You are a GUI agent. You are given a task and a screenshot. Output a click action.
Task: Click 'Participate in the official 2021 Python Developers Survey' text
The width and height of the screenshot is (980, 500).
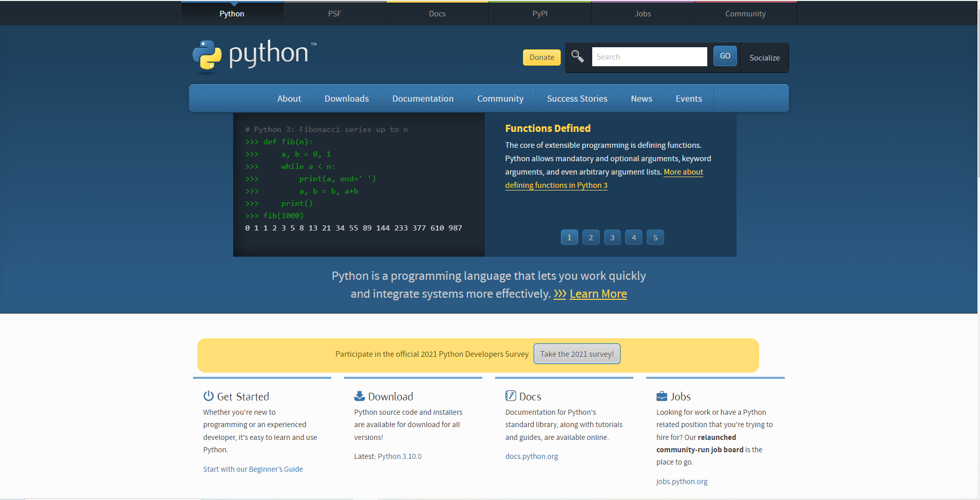pos(432,354)
